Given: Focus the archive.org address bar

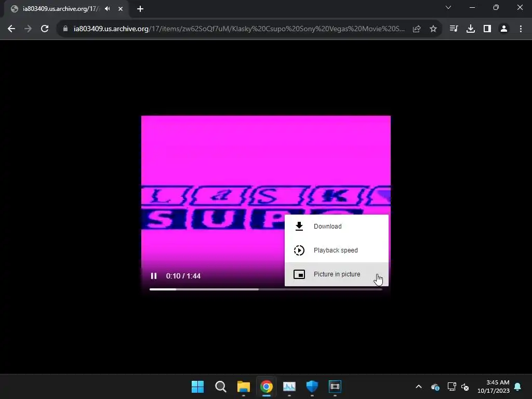Looking at the screenshot, I should [x=239, y=29].
